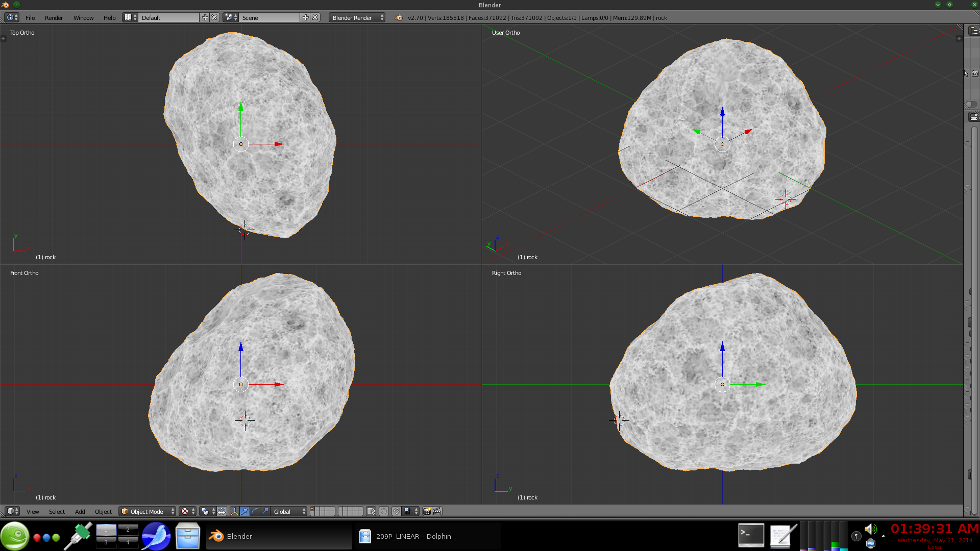Toggle lock camera and layers to scene

coord(371,511)
